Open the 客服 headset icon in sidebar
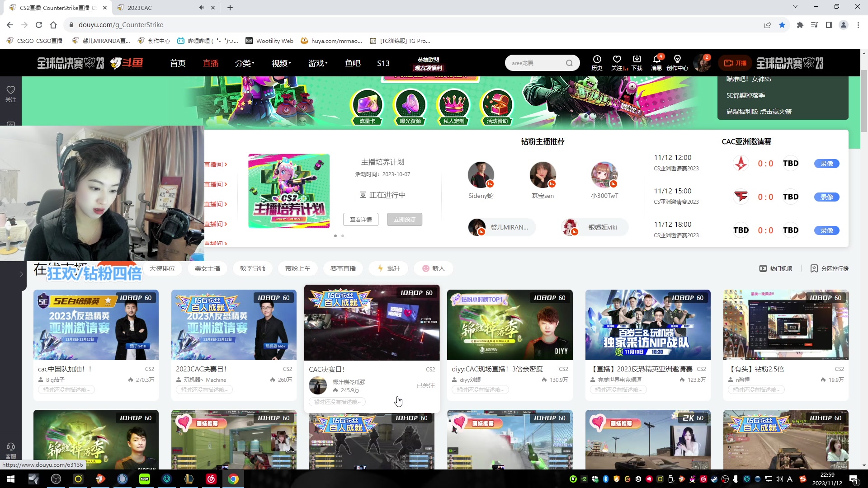Viewport: 868px width, 488px height. coord(11,450)
